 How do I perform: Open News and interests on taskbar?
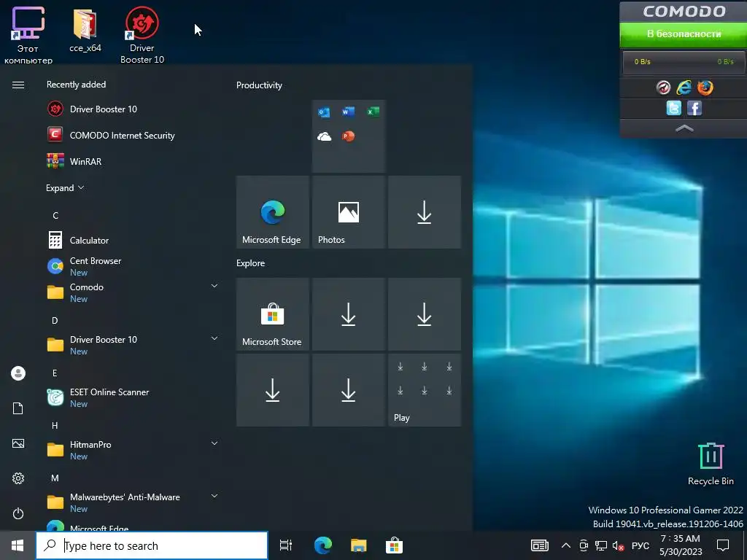pyautogui.click(x=540, y=545)
